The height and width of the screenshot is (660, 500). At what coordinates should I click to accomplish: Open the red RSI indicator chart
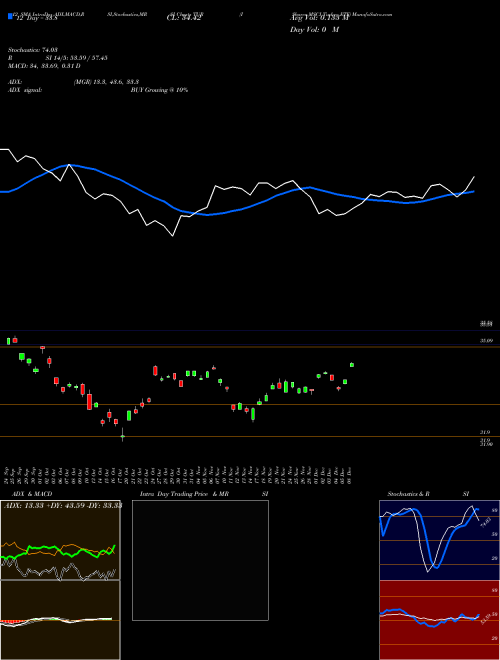[x=439, y=620]
